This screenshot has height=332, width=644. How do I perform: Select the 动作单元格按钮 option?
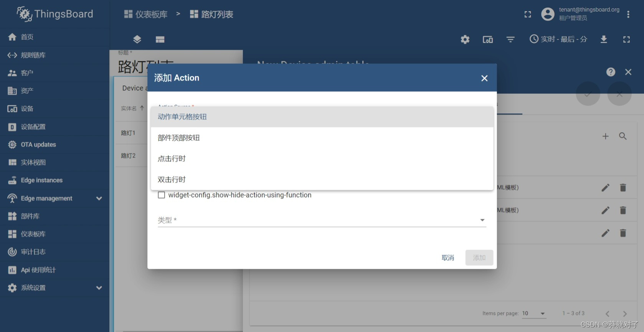coord(182,117)
